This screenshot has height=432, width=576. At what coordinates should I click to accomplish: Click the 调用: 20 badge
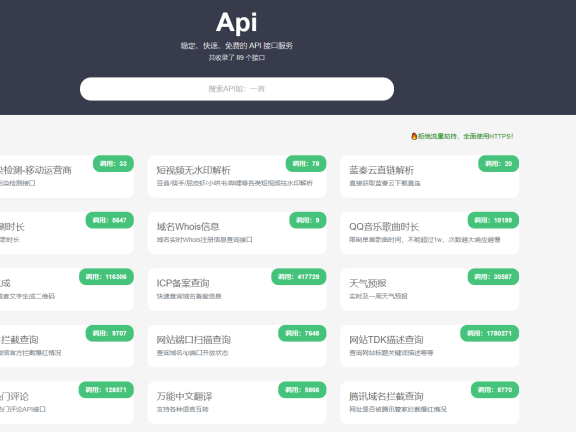[x=498, y=163]
